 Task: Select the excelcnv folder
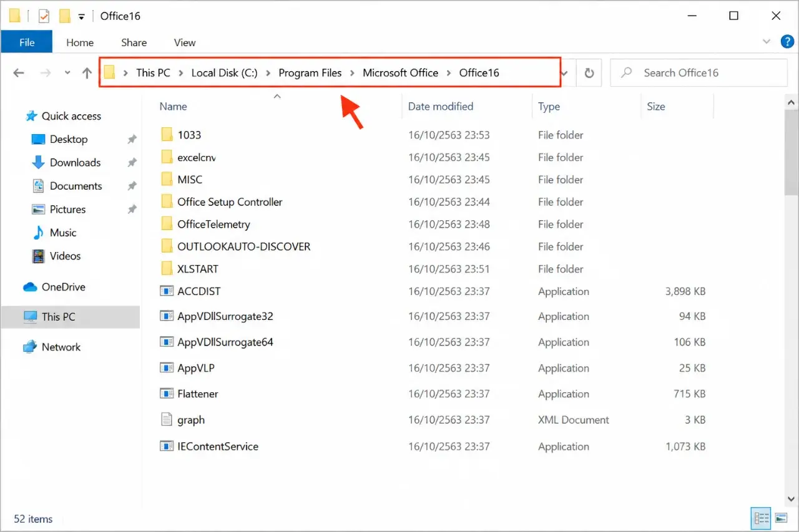(197, 157)
